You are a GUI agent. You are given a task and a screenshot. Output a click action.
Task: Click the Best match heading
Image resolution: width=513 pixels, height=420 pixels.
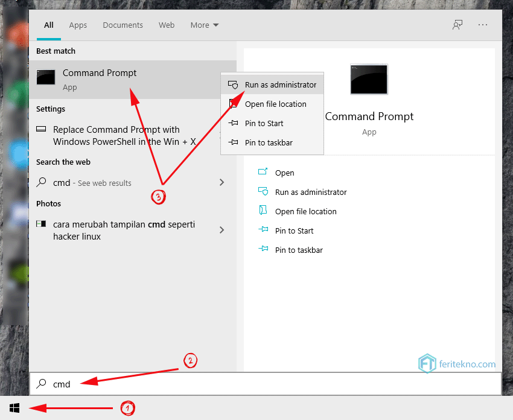[x=56, y=51]
